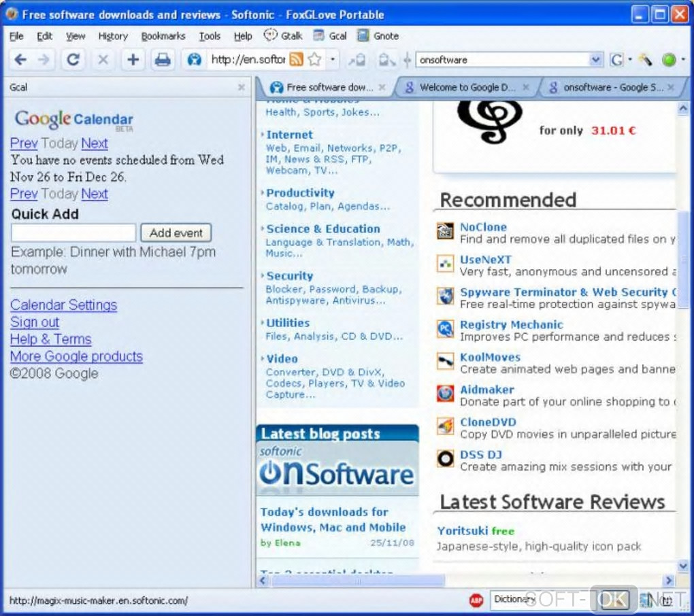This screenshot has width=694, height=616.
Task: Go back with the Back arrow
Action: 21,59
